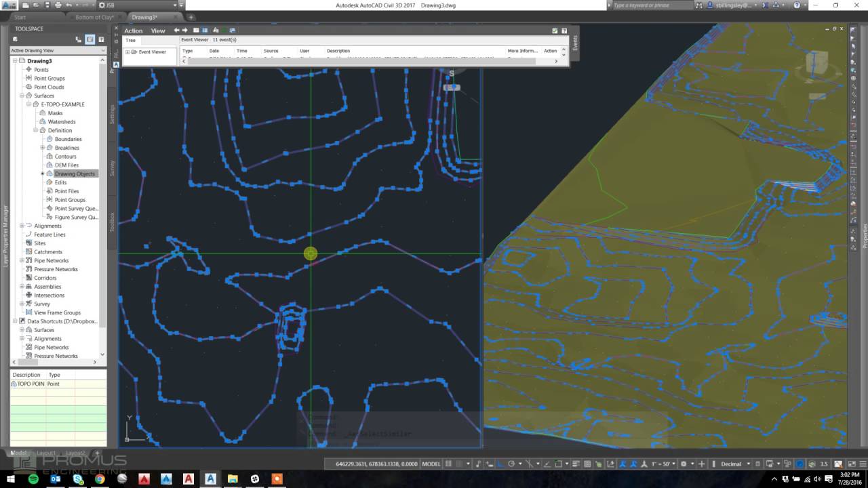
Task: Expand the Event Viewer tree node
Action: pyautogui.click(x=127, y=52)
